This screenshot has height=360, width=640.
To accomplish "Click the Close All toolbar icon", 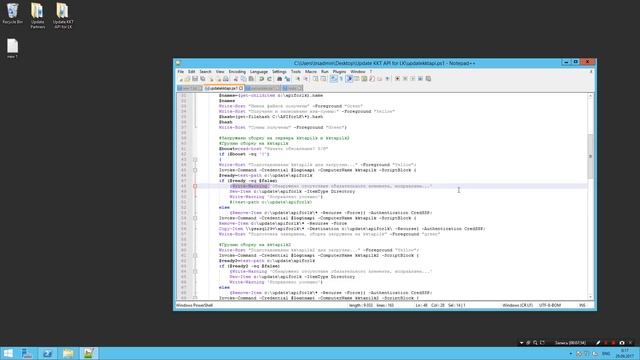I will (218, 79).
